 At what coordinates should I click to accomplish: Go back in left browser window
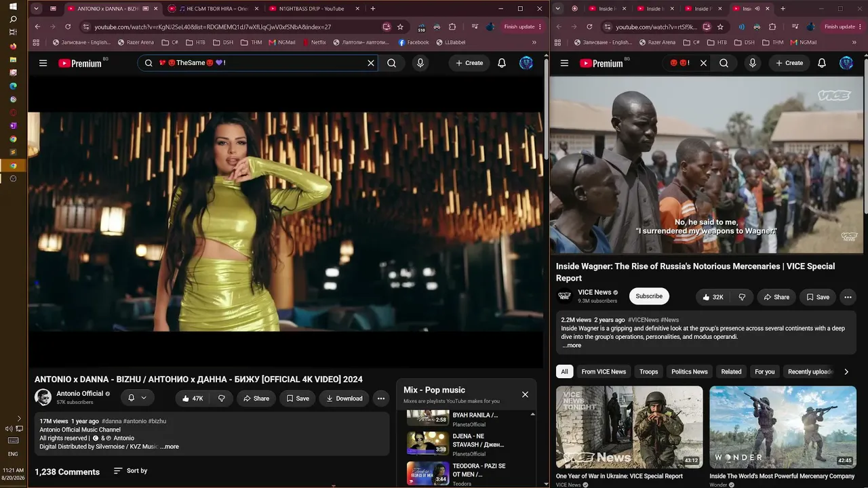point(38,26)
